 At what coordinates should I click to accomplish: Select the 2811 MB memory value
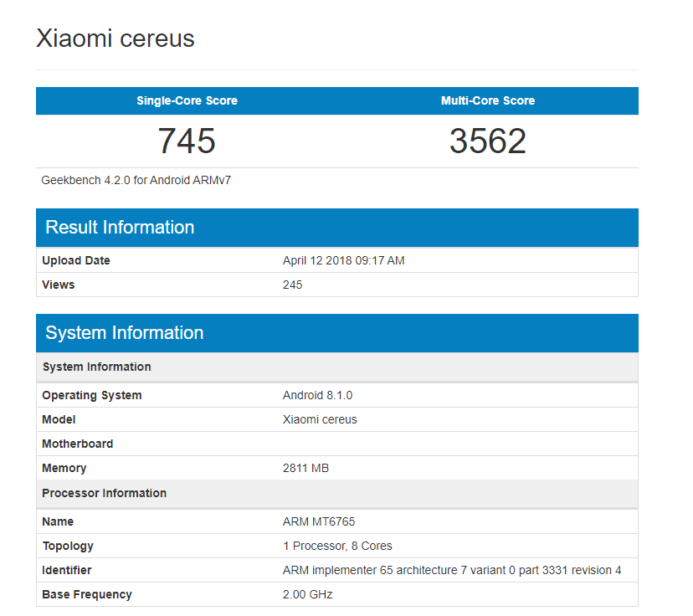[x=305, y=469]
